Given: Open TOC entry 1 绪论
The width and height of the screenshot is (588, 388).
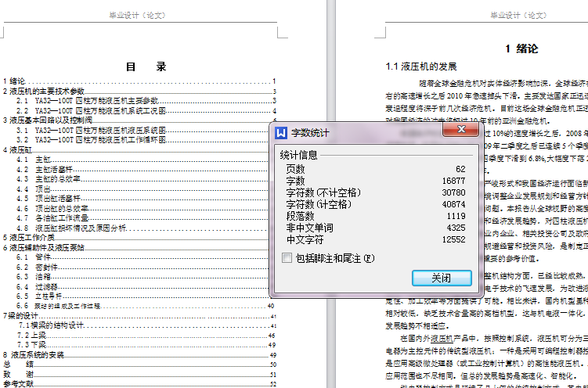Looking at the screenshot, I should tap(139, 81).
